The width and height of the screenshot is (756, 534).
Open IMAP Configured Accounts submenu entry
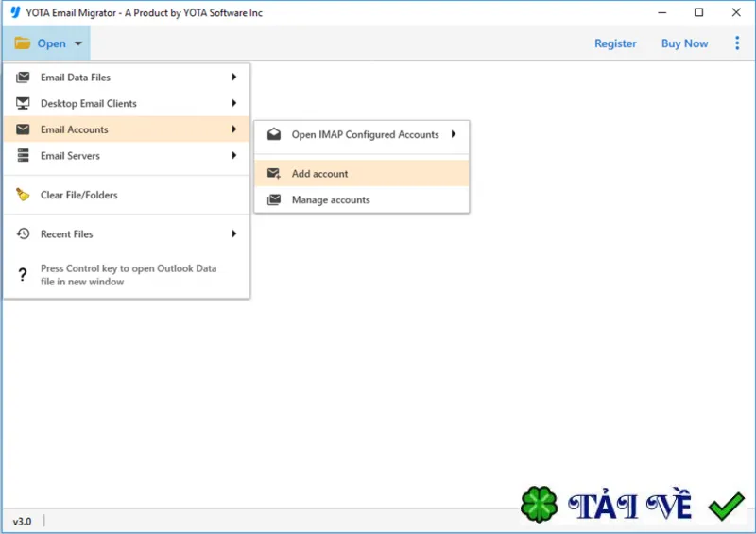[362, 134]
